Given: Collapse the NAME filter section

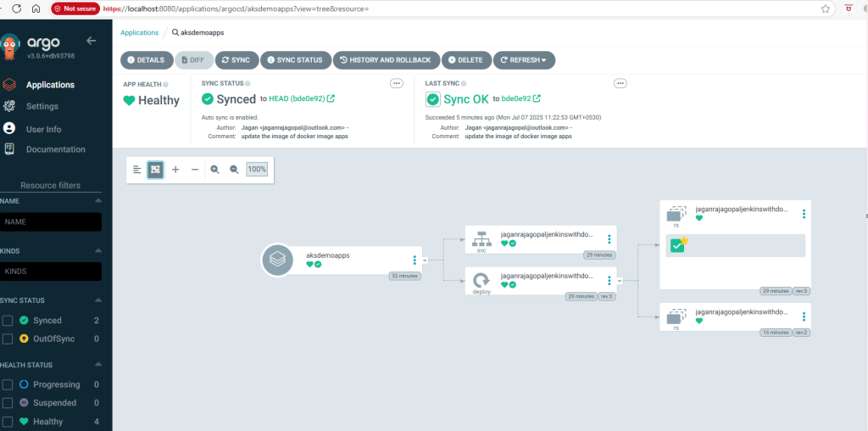Looking at the screenshot, I should (98, 201).
